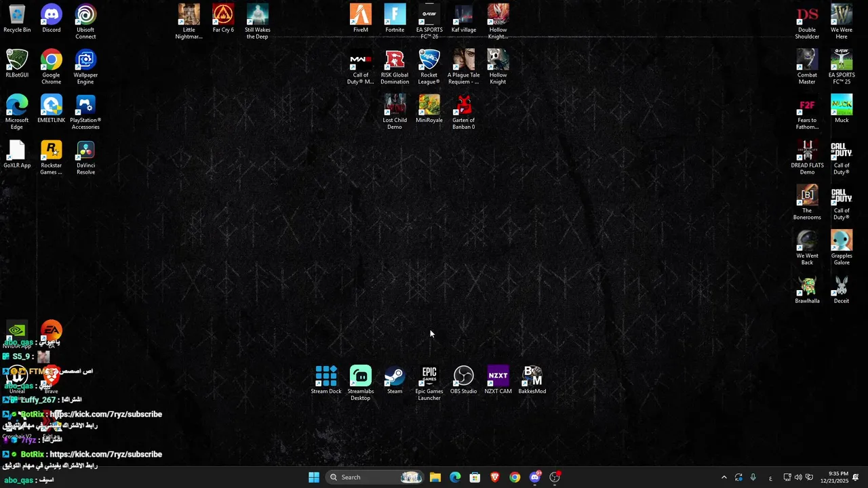Image resolution: width=868 pixels, height=488 pixels.
Task: Open the Windows Start menu
Action: [314, 477]
